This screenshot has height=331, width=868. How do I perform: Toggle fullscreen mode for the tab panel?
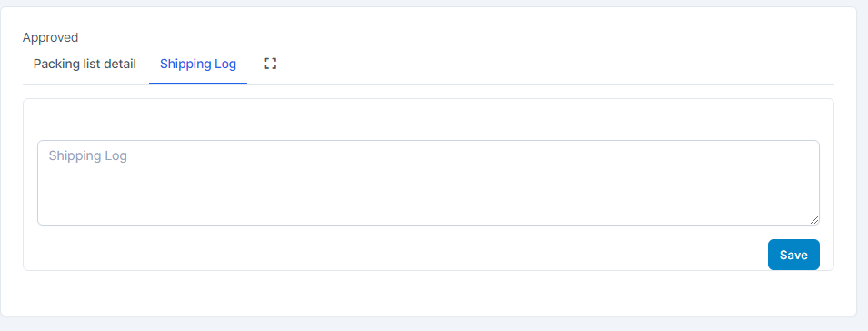pos(270,64)
